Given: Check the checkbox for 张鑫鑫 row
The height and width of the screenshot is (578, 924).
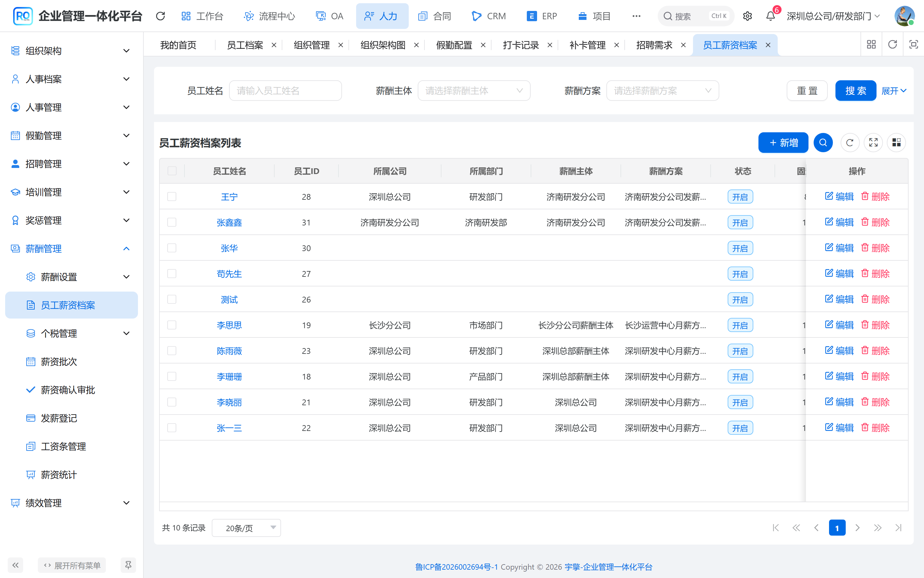Looking at the screenshot, I should (172, 222).
